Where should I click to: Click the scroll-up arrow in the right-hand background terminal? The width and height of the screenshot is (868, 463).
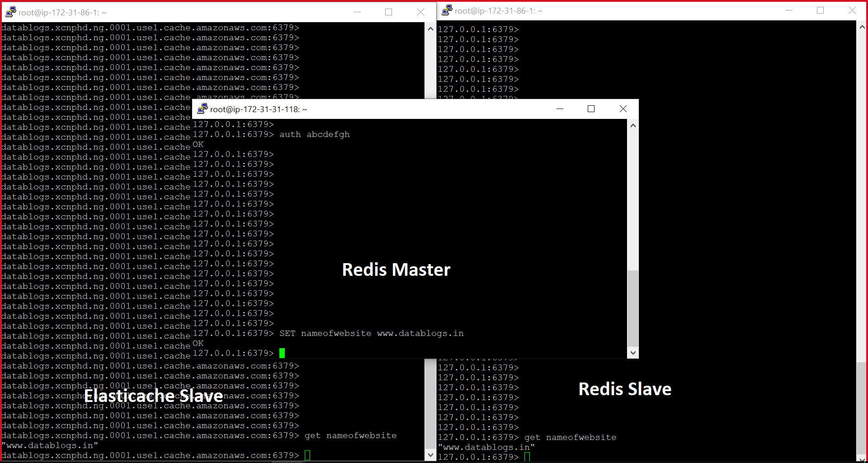(x=862, y=27)
